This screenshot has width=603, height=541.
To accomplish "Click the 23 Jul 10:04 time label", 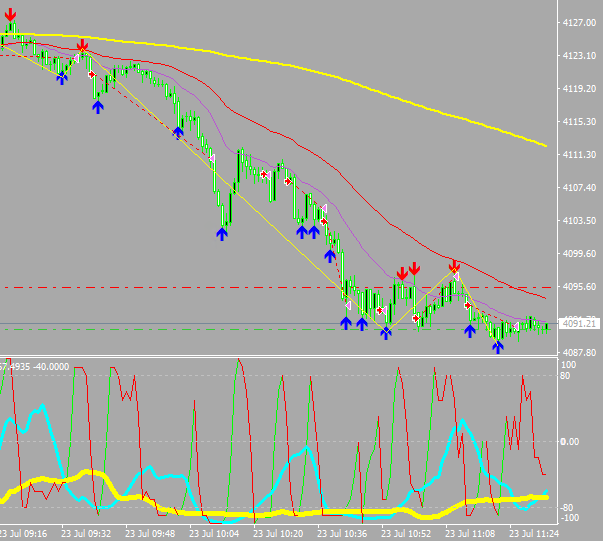I will tap(214, 534).
